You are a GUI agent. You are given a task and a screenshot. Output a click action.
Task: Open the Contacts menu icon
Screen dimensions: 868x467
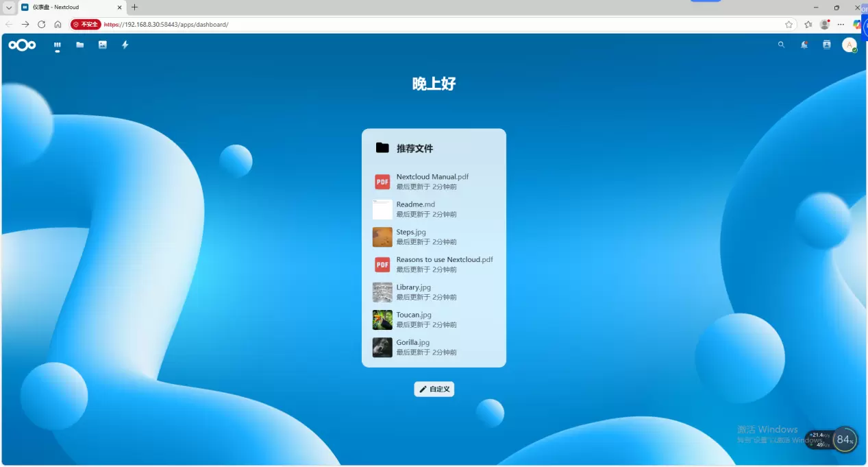826,45
